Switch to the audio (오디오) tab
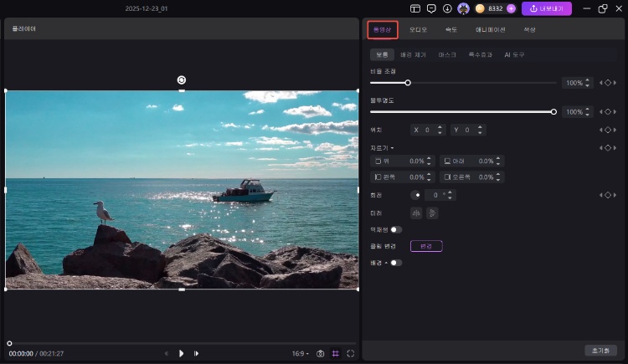Image resolution: width=628 pixels, height=364 pixels. tap(418, 29)
